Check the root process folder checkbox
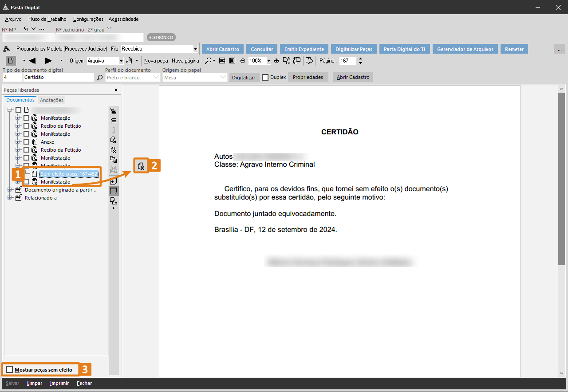This screenshot has width=568, height=392. (18, 110)
